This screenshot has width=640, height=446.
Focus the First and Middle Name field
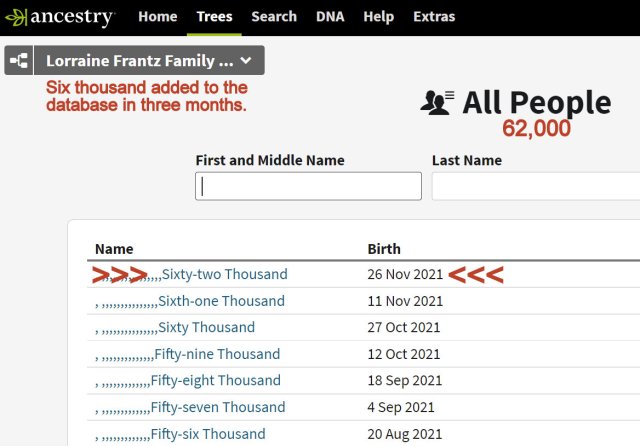tap(308, 186)
